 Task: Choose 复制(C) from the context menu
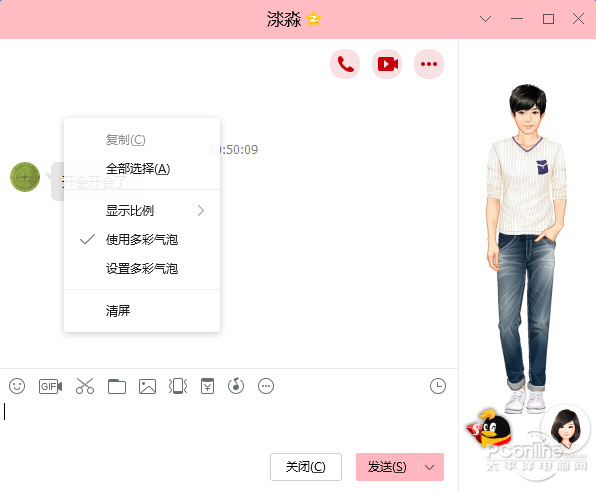142,140
